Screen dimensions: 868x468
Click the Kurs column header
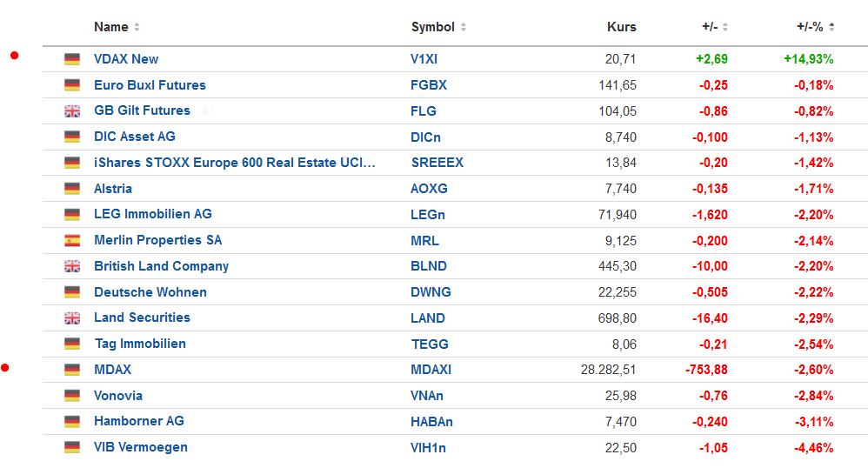point(621,27)
